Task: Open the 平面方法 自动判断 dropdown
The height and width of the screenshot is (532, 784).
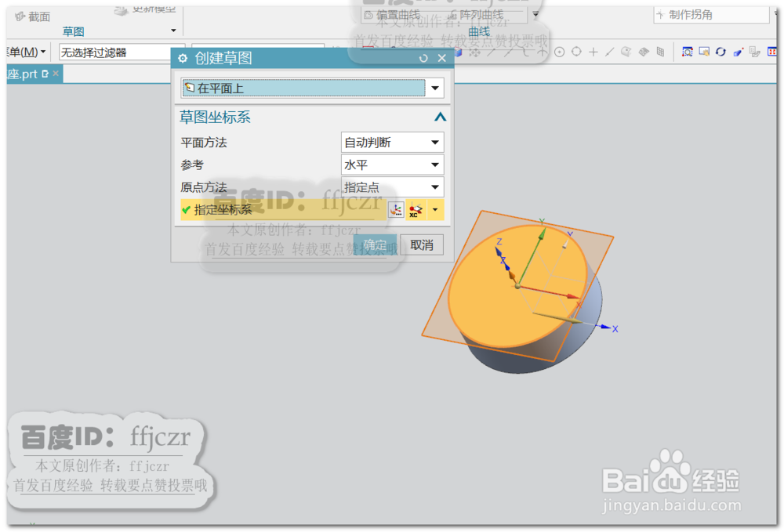Action: point(435,142)
